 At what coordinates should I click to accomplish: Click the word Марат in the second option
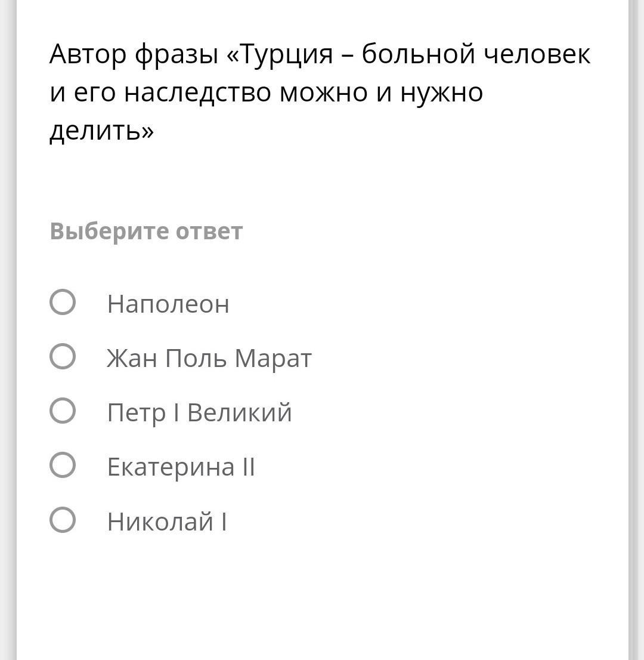(x=273, y=358)
